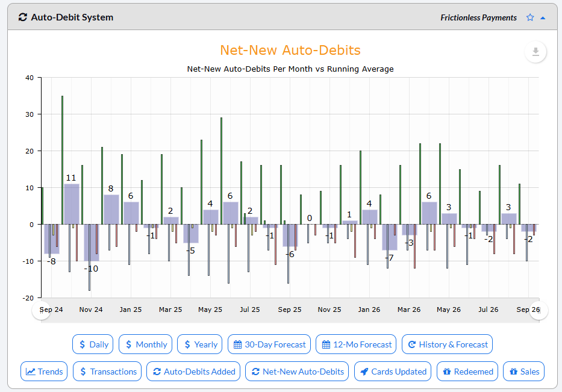Show the Redeemed chart

point(467,372)
